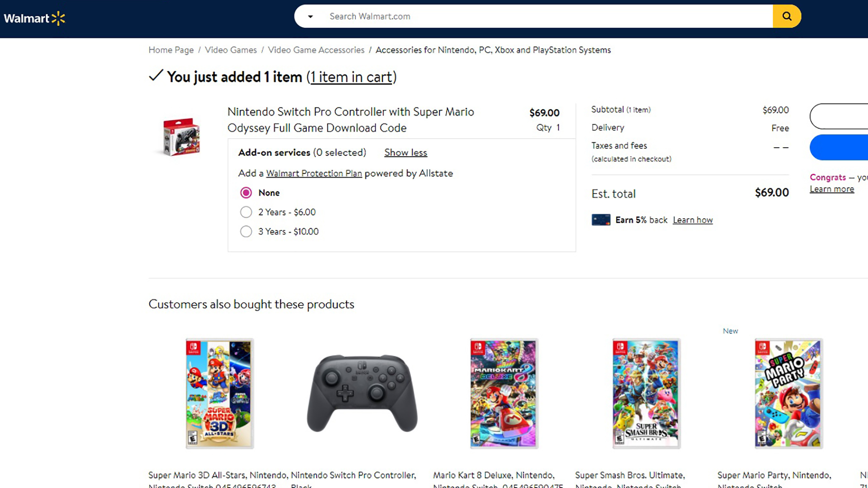Open the black Pro Controller product image

(x=362, y=393)
